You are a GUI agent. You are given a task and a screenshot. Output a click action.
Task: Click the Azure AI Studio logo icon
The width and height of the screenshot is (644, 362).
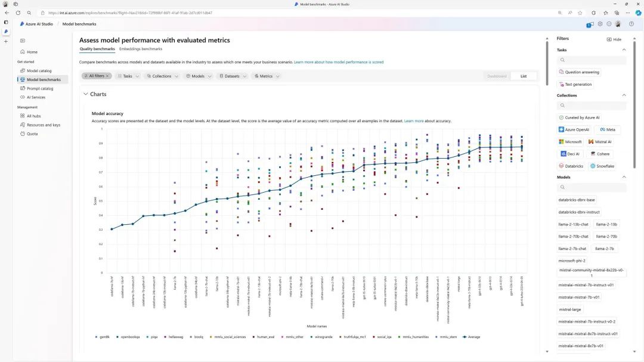click(22, 24)
